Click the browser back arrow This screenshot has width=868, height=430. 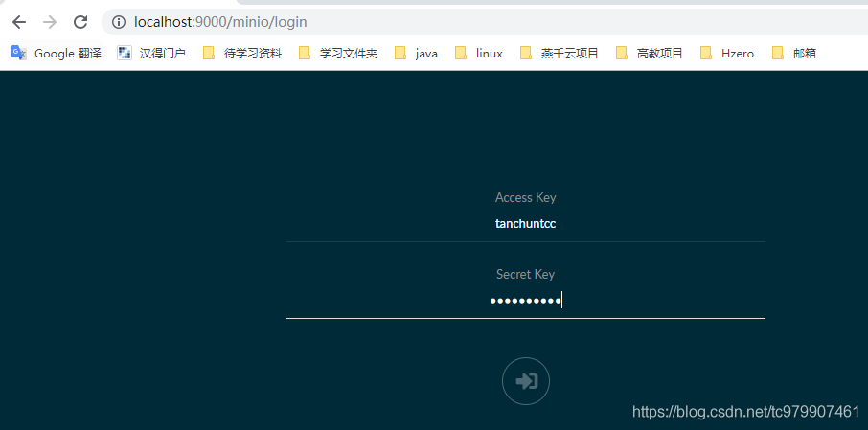click(x=19, y=22)
